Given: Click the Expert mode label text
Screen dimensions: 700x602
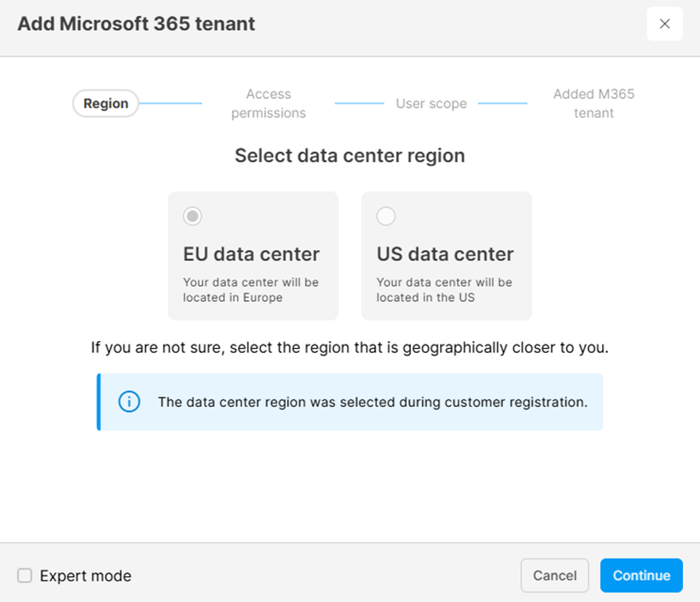Looking at the screenshot, I should point(85,576).
